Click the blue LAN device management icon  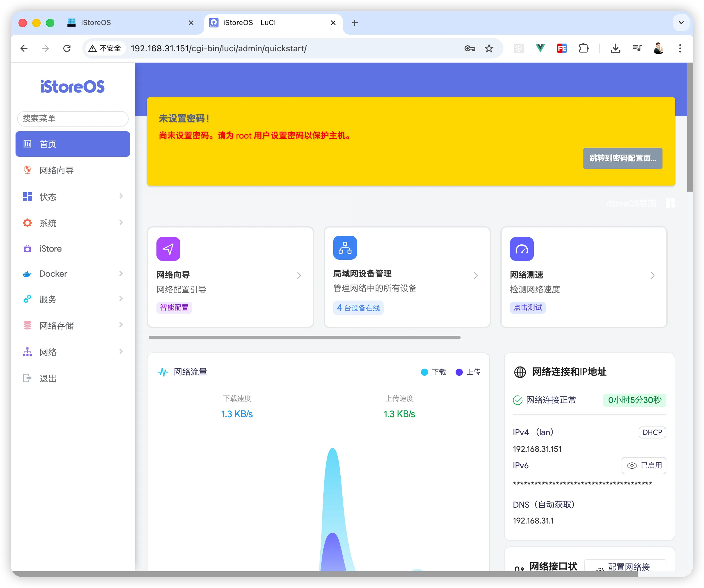[345, 248]
